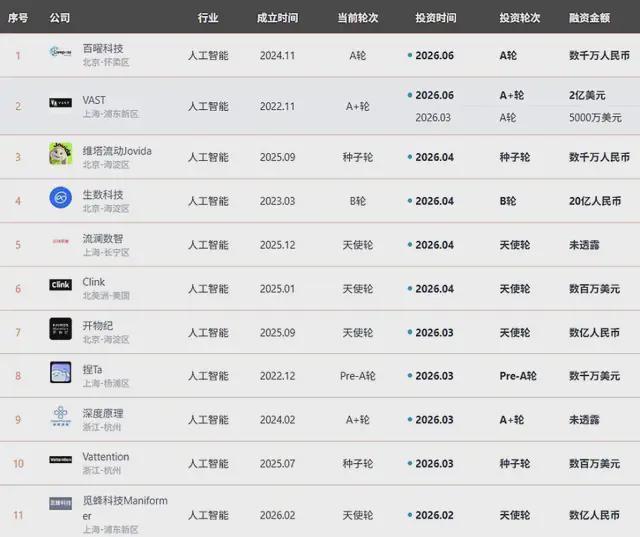
Task: Click the 公司 column header
Action: point(60,18)
